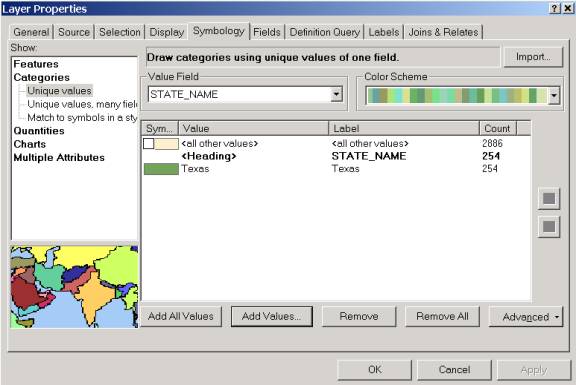576x385 pixels.
Task: Click the green Texas symbol swatch
Action: coord(161,169)
